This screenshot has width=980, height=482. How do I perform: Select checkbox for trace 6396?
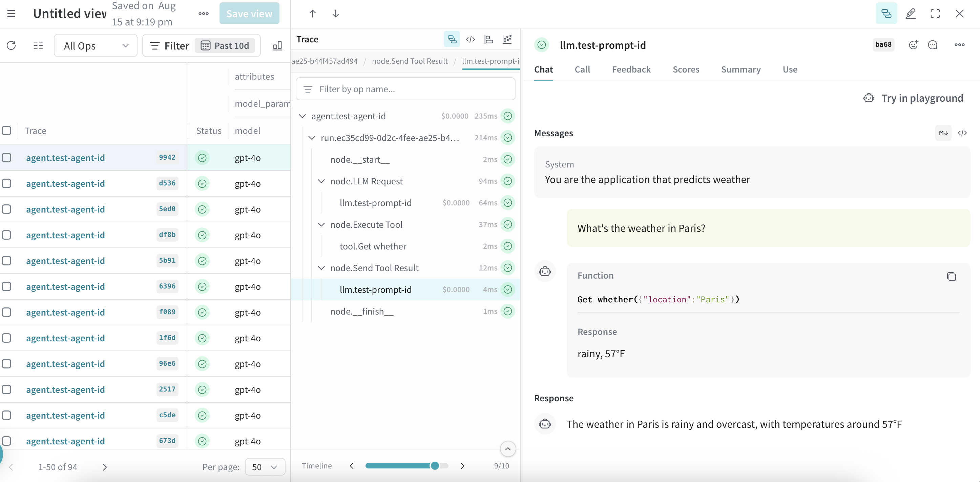pos(6,287)
